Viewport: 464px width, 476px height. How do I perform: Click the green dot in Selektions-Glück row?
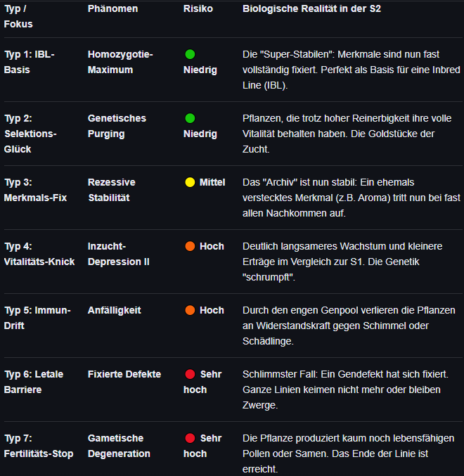190,118
